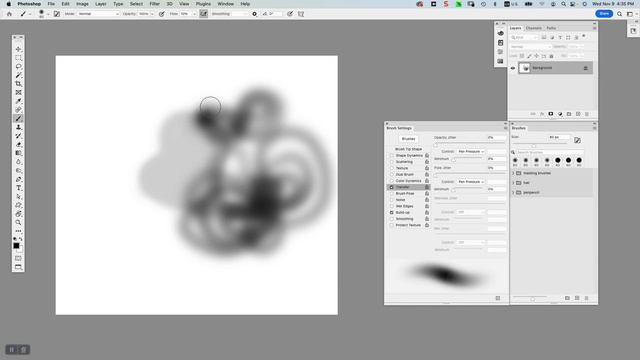
Task: Switch to the Paths tab
Action: 551,28
